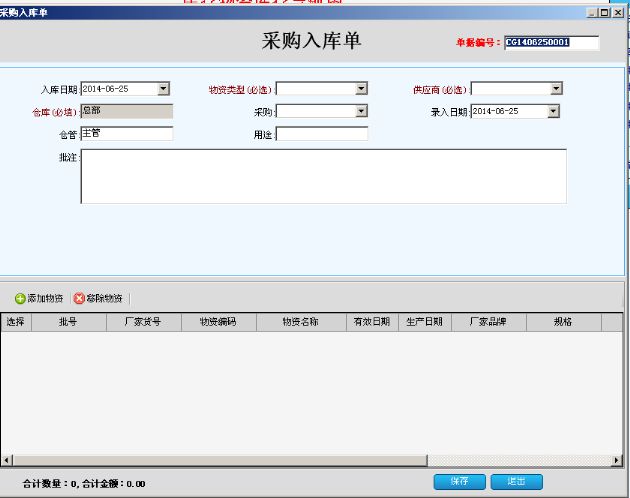Image resolution: width=630 pixels, height=498 pixels.
Task: Click the red Remove Material (移除物资) icon
Action: click(x=79, y=299)
